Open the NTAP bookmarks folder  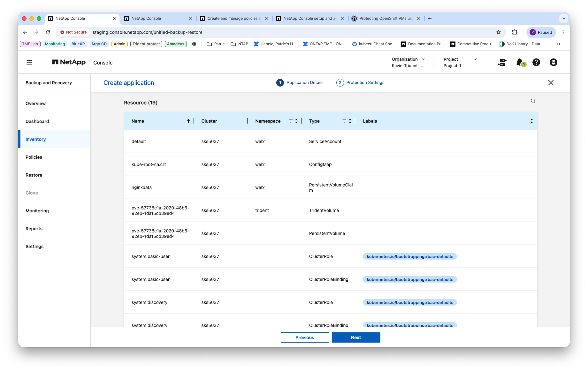pyautogui.click(x=240, y=44)
